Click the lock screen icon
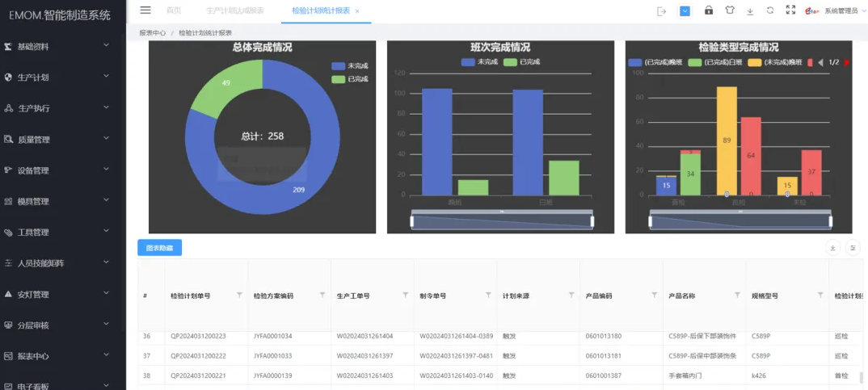This screenshot has height=390, width=868. click(709, 10)
